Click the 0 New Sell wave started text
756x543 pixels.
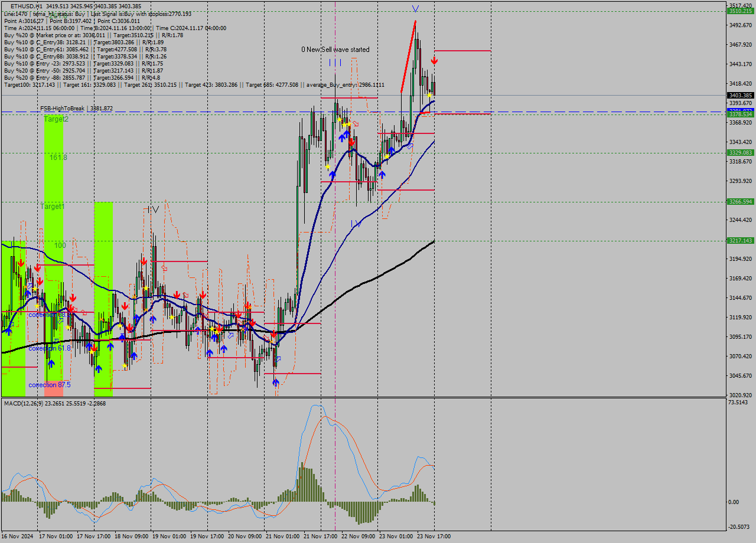click(335, 50)
